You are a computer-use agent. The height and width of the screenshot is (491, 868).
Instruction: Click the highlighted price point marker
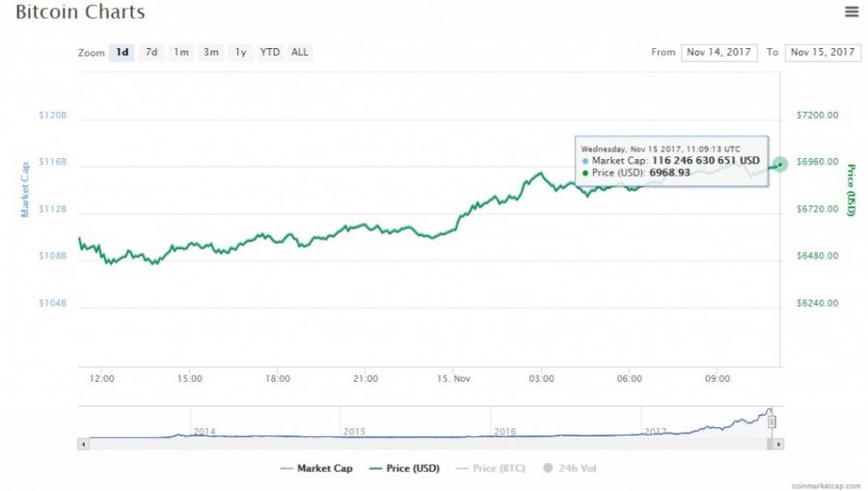coord(780,164)
